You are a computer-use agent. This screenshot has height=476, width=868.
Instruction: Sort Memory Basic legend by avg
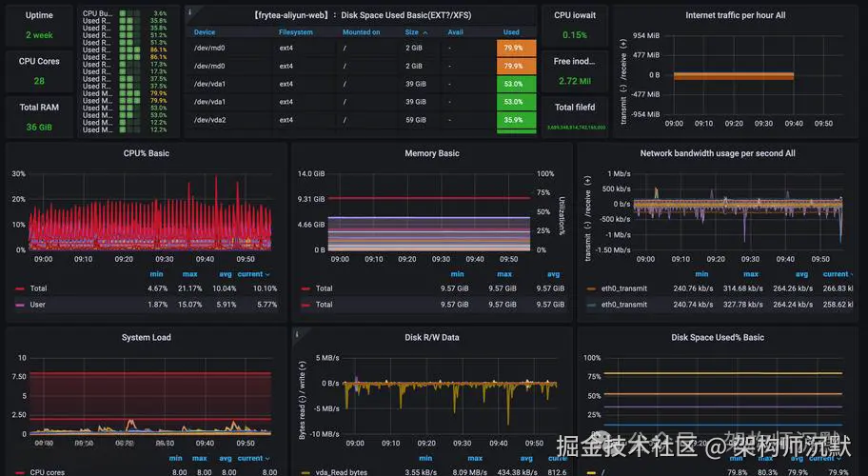553,274
